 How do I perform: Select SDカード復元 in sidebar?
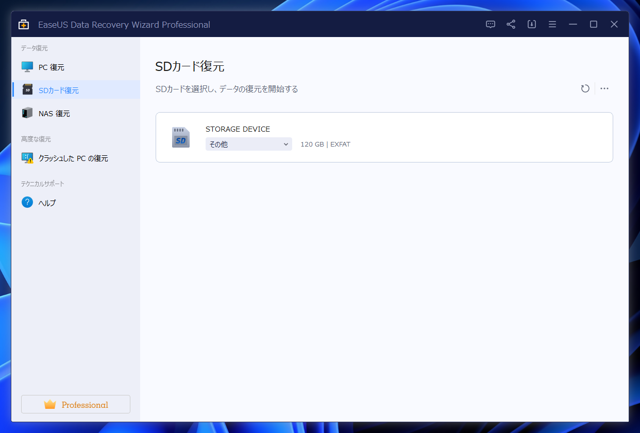(76, 90)
